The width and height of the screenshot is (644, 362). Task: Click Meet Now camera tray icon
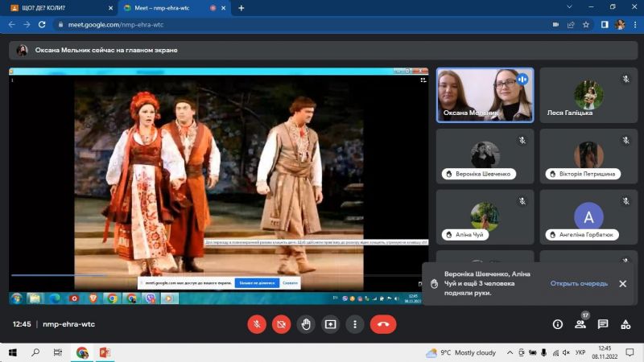point(521,352)
